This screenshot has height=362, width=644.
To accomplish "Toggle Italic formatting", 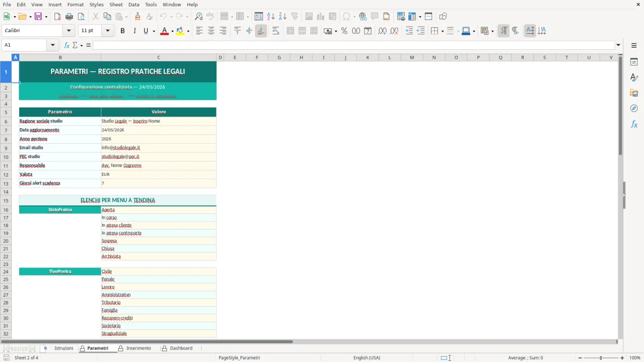I will (x=134, y=31).
